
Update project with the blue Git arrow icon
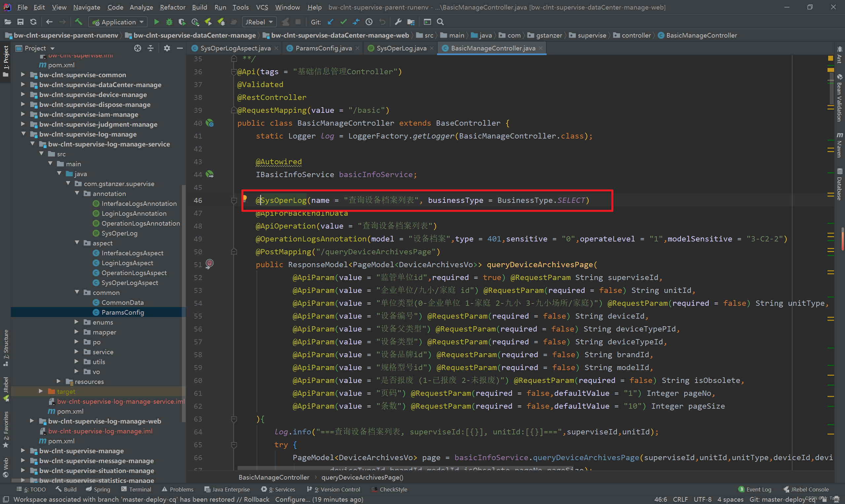click(x=330, y=22)
